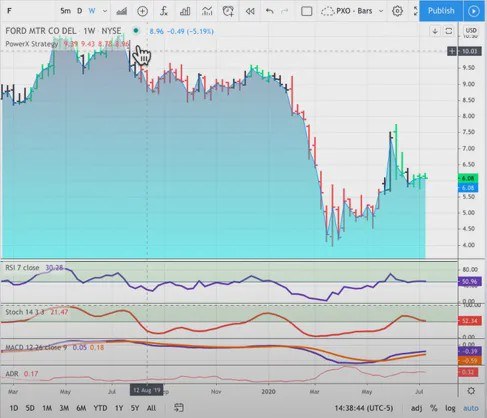487x418 pixels.
Task: Select the 6M date range
Action: pos(81,408)
